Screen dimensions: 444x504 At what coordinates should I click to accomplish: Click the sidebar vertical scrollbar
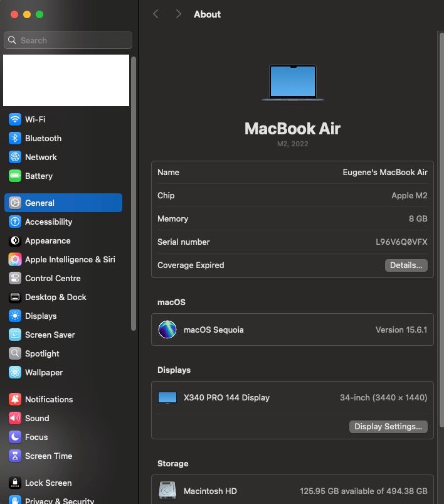pyautogui.click(x=134, y=193)
